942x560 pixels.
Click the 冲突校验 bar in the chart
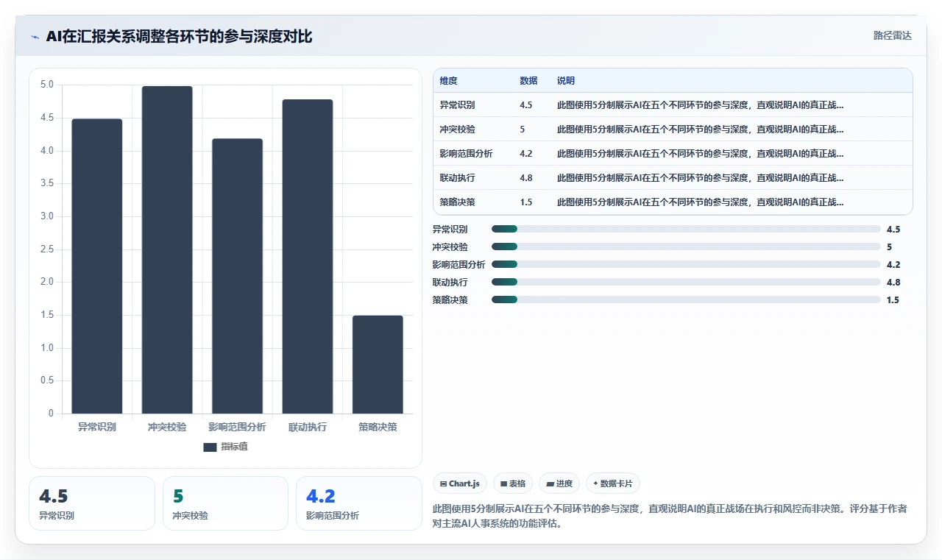coord(167,249)
